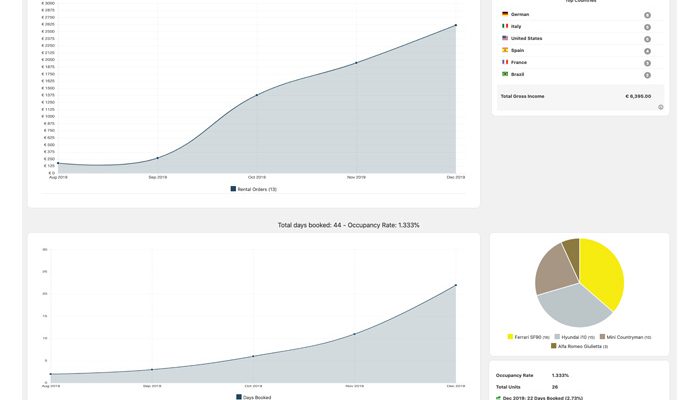Image resolution: width=700 pixels, height=400 pixels.
Task: Click the Sep 2019 point on days booked chart
Action: tap(152, 370)
